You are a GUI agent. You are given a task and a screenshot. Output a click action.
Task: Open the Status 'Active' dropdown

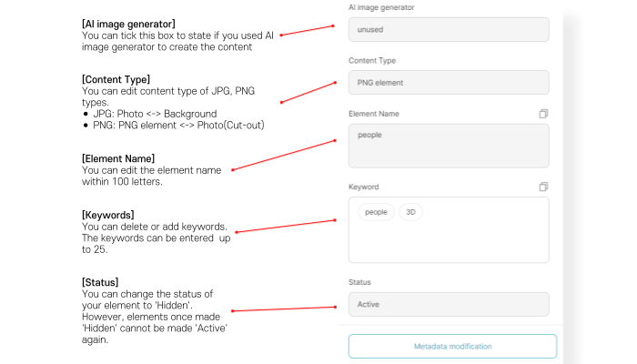[x=449, y=304]
